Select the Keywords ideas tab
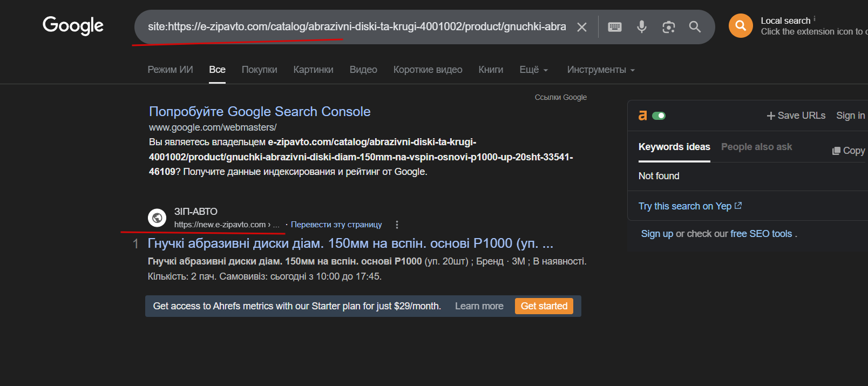The height and width of the screenshot is (386, 868). [x=674, y=147]
